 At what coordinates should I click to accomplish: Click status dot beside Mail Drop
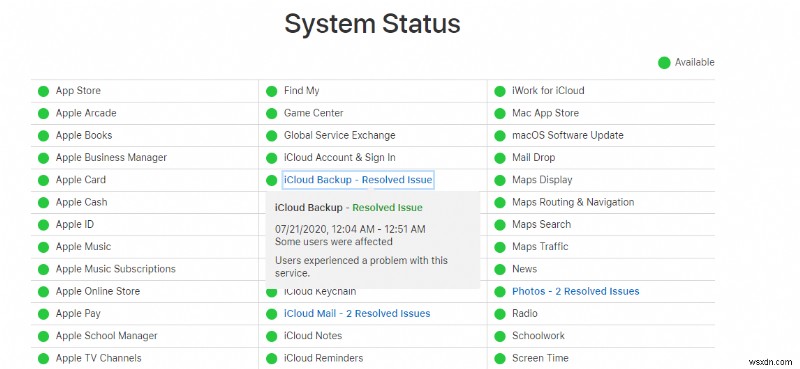point(500,158)
